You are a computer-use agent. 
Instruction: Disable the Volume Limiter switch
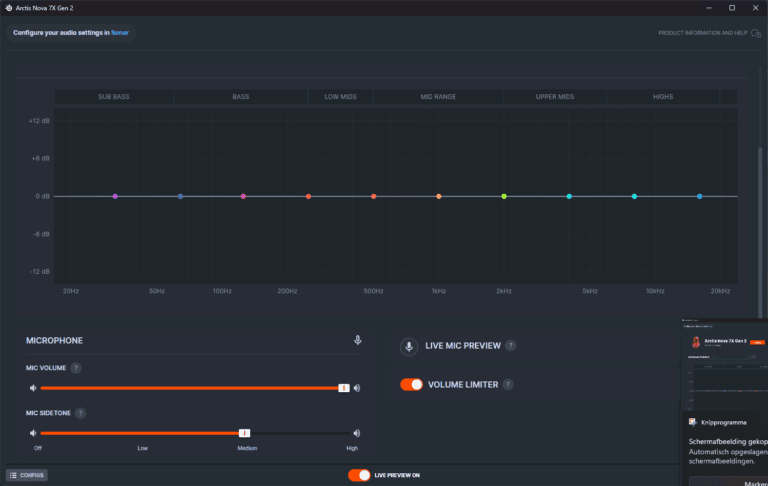pos(411,385)
